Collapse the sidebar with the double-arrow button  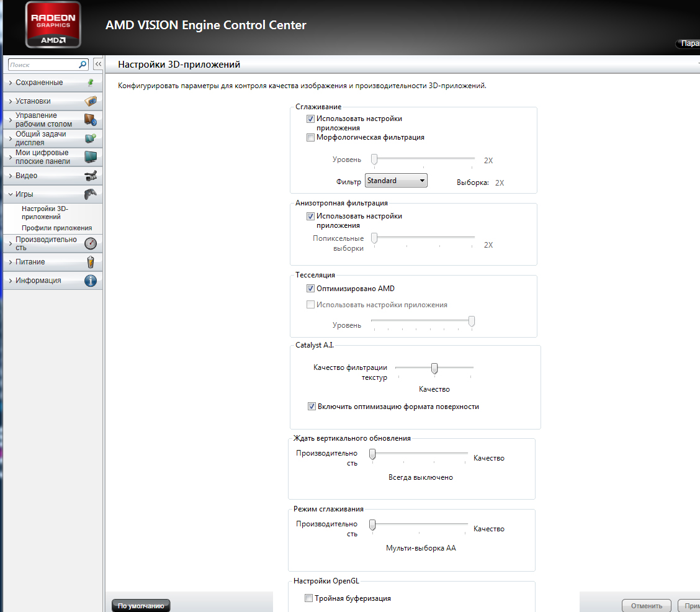[98, 65]
